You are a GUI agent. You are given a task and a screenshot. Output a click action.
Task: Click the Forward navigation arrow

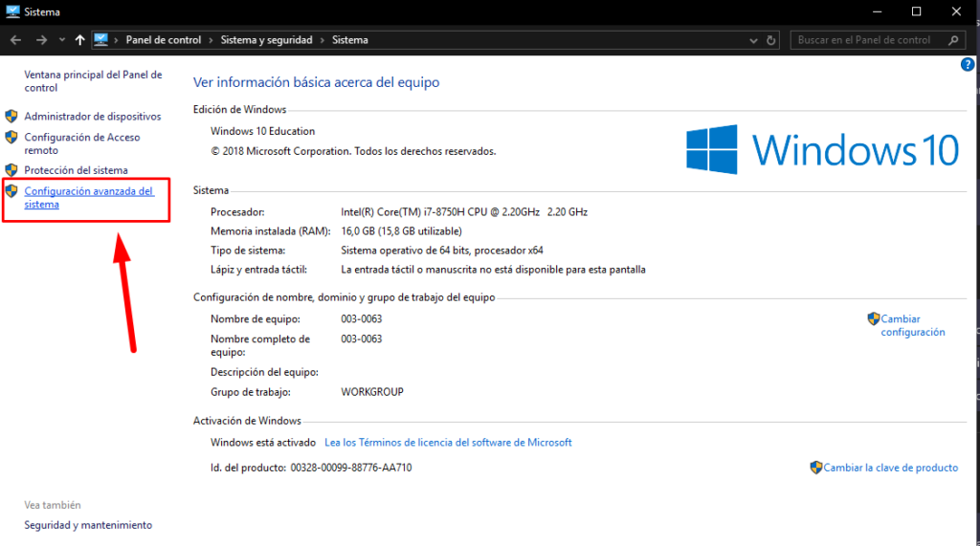coord(41,40)
